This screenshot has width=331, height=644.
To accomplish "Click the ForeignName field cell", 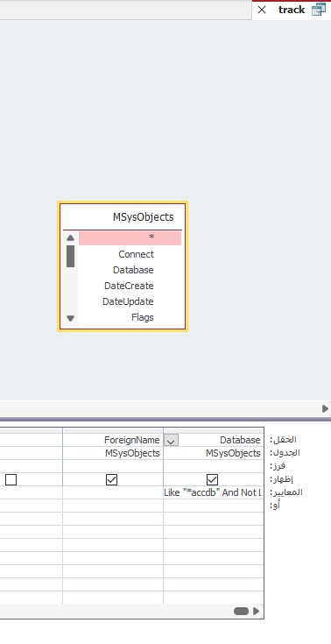I will tap(113, 440).
